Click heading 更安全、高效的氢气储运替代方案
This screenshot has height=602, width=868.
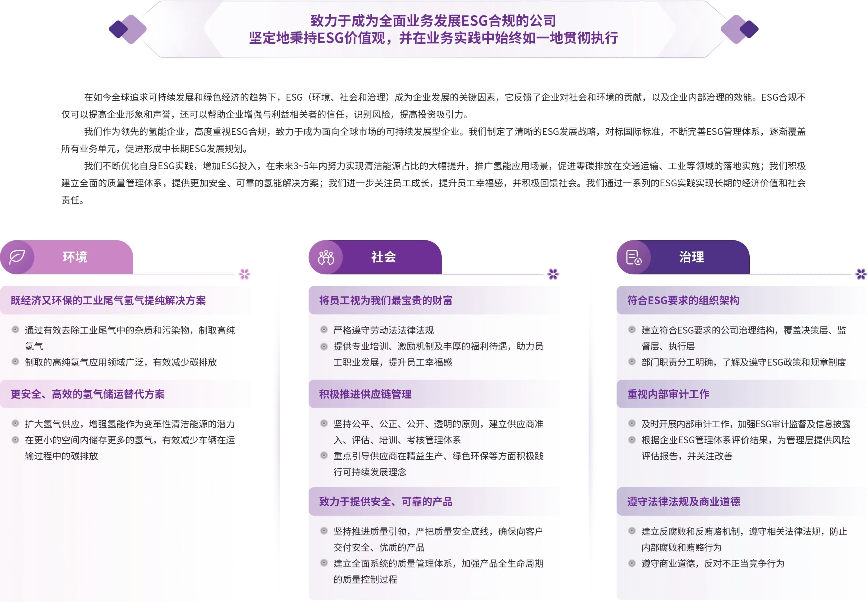coord(87,394)
